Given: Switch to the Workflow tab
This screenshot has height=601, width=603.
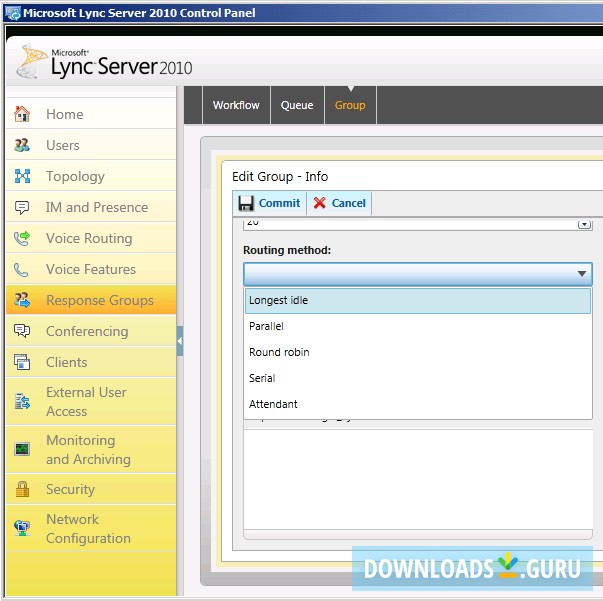Looking at the screenshot, I should [236, 105].
